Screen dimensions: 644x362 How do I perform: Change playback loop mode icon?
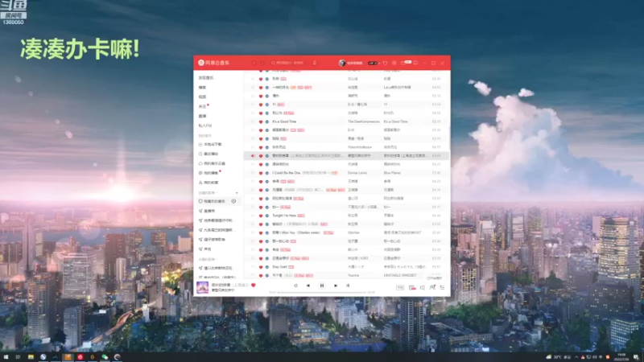coord(295,286)
